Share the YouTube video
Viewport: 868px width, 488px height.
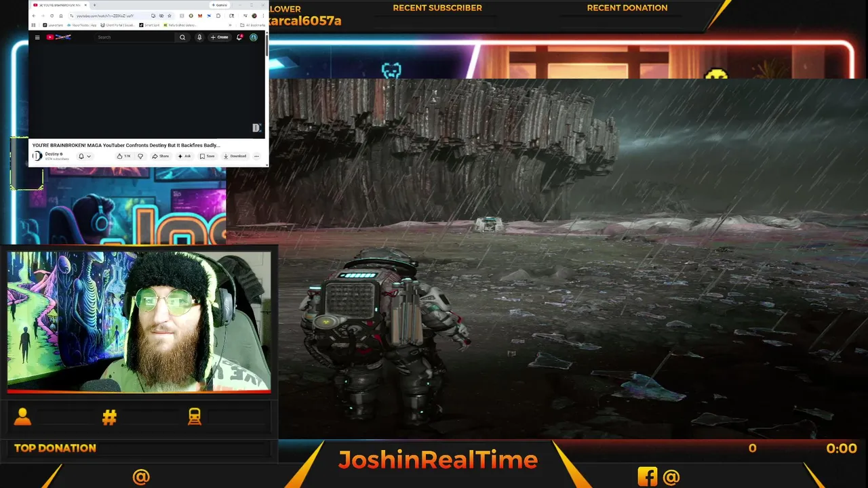[x=161, y=157]
